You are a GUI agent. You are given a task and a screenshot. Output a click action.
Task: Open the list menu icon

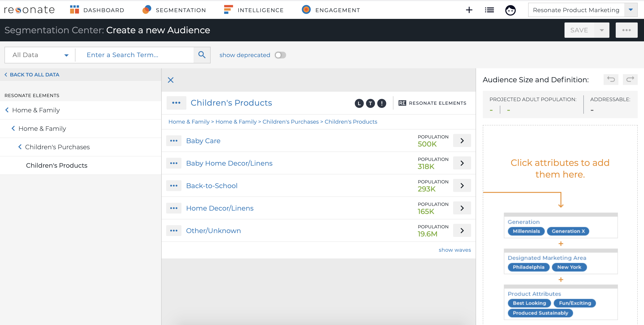[x=489, y=10]
